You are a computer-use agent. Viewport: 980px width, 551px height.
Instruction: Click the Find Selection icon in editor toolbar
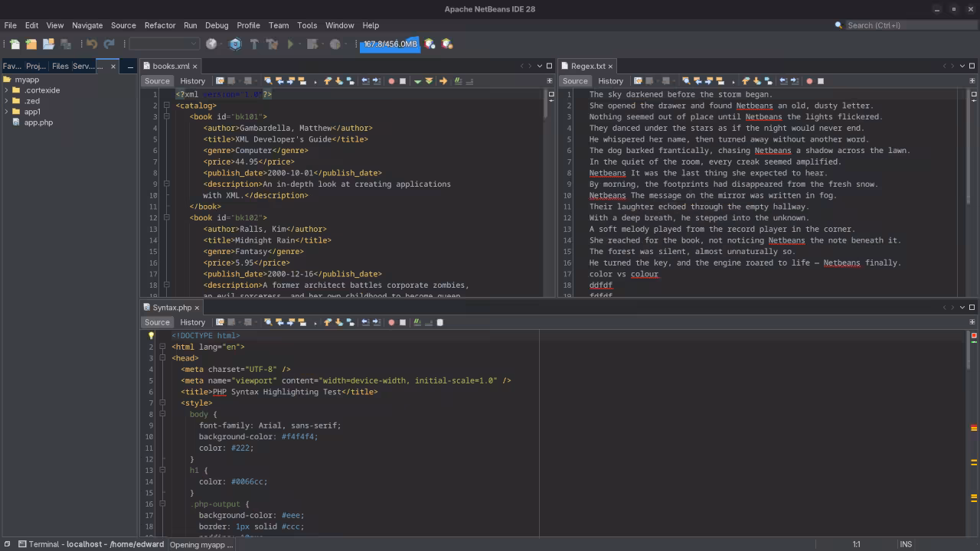click(x=268, y=80)
